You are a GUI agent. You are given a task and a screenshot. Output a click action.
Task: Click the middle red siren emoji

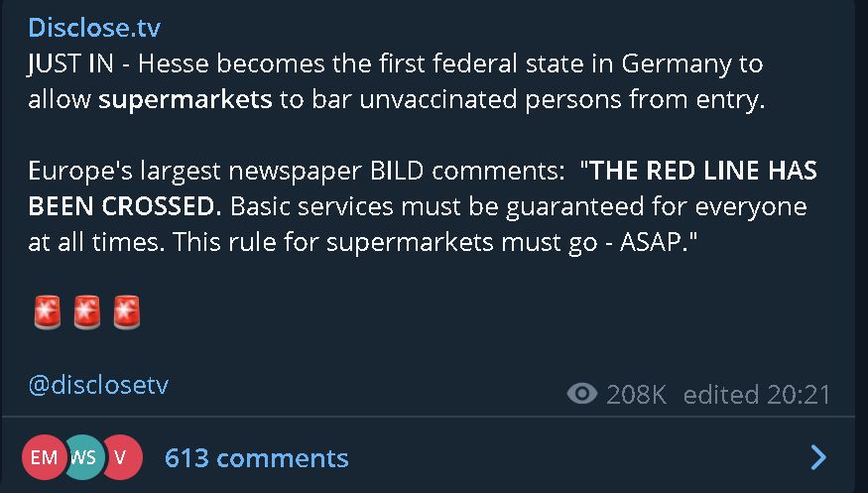(86, 312)
